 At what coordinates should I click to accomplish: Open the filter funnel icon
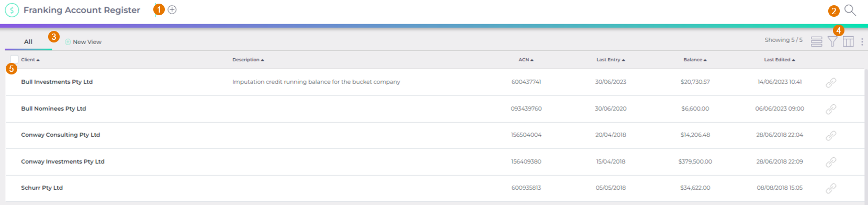pos(832,41)
